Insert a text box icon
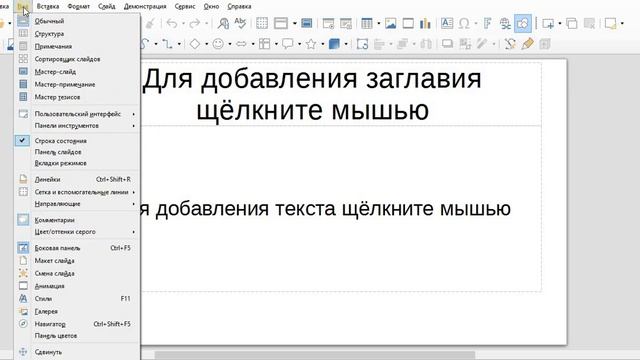The width and height of the screenshot is (640, 360). tap(447, 24)
